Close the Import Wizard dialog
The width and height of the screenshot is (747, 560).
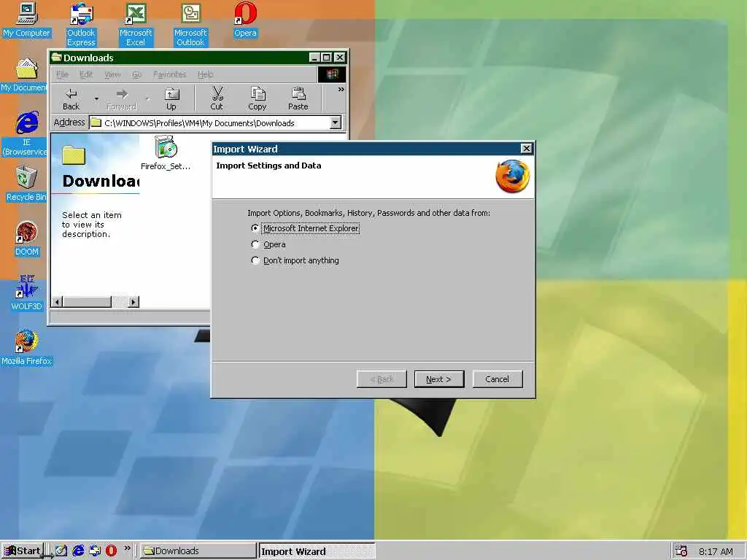(x=526, y=149)
